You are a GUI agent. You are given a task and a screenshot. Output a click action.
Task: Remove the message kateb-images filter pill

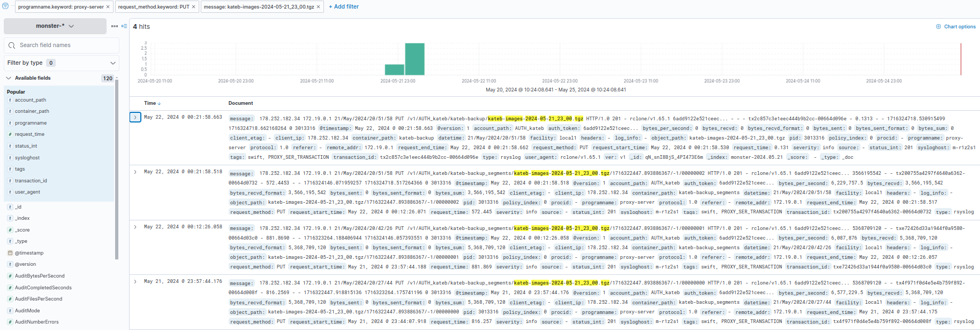pyautogui.click(x=318, y=7)
